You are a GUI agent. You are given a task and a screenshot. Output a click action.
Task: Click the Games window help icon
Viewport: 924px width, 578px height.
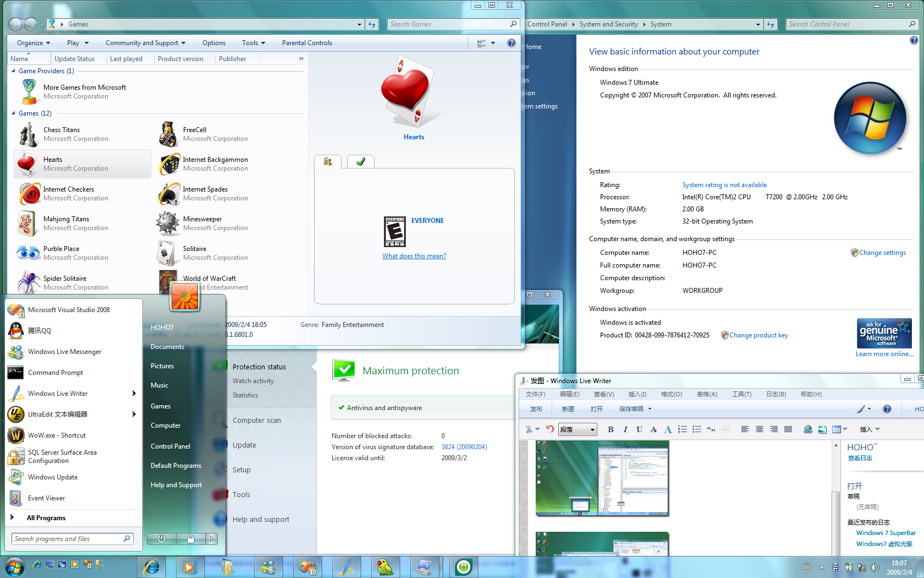[x=512, y=43]
